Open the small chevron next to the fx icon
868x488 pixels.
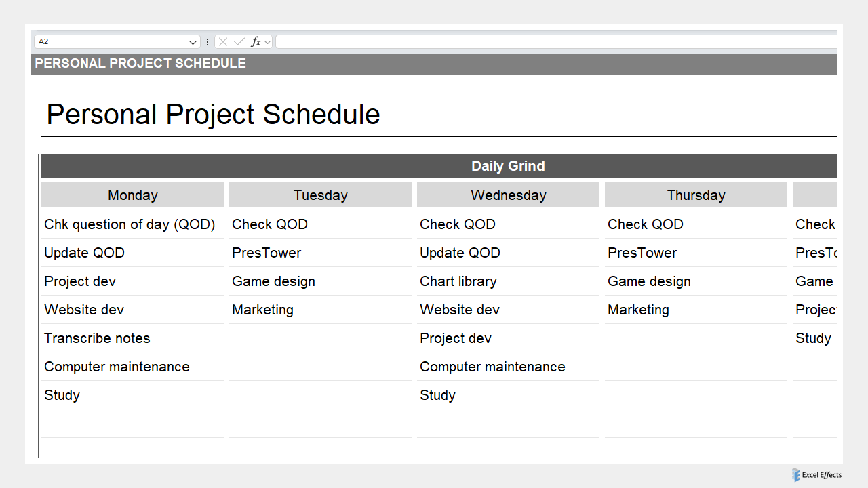(267, 41)
